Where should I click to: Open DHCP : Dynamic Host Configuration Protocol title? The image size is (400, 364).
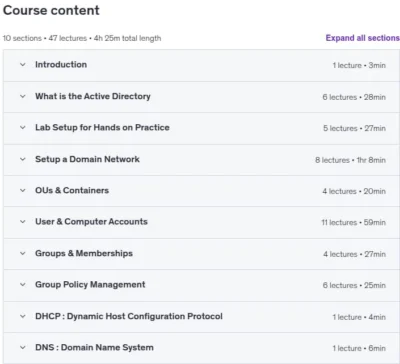point(129,316)
